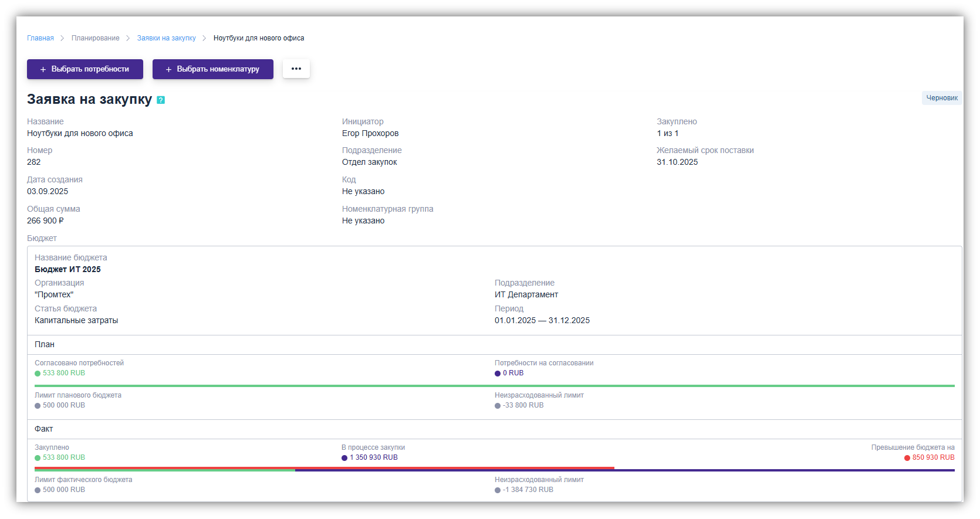Click green dot under Согласовано потребностей
Viewport: 980px width, 519px height.
point(38,374)
